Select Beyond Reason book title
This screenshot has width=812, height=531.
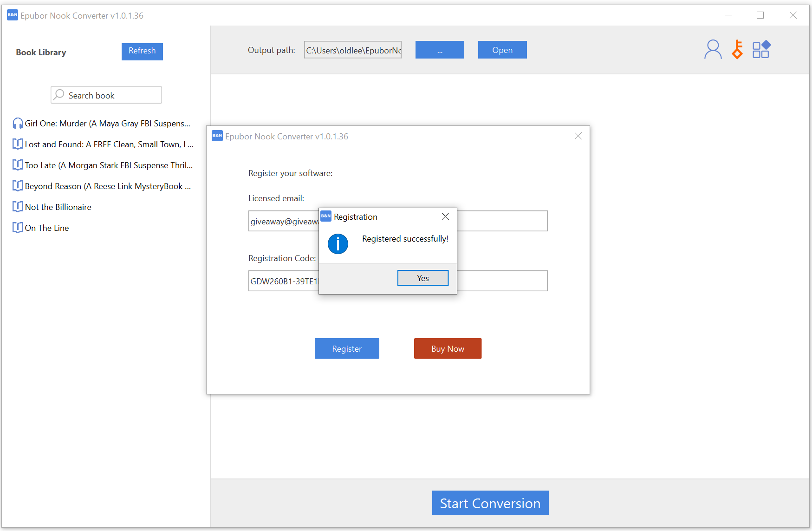click(x=108, y=186)
